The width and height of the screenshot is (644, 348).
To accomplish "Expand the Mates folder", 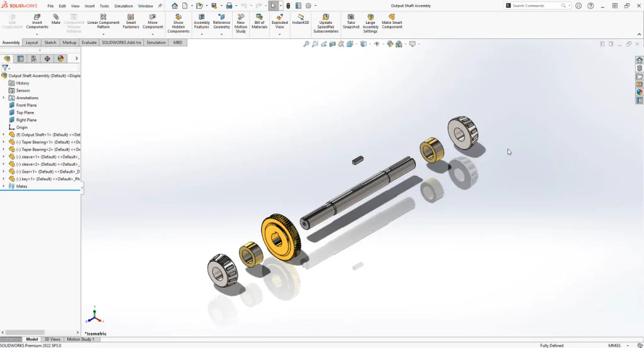I will tap(4, 187).
